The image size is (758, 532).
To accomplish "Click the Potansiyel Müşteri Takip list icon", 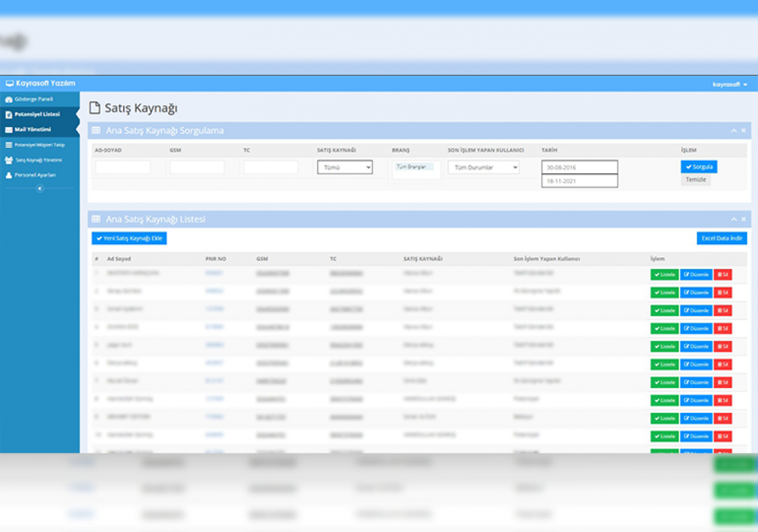I will click(8, 145).
